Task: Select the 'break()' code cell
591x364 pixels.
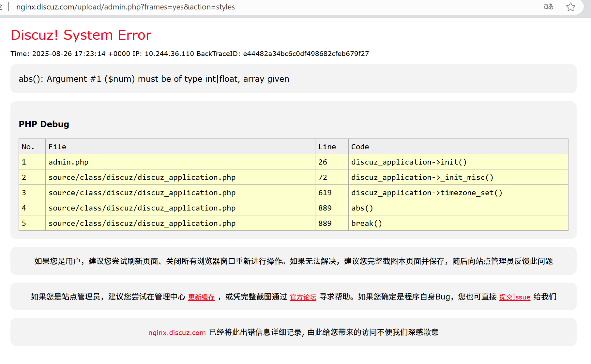Action: click(458, 223)
